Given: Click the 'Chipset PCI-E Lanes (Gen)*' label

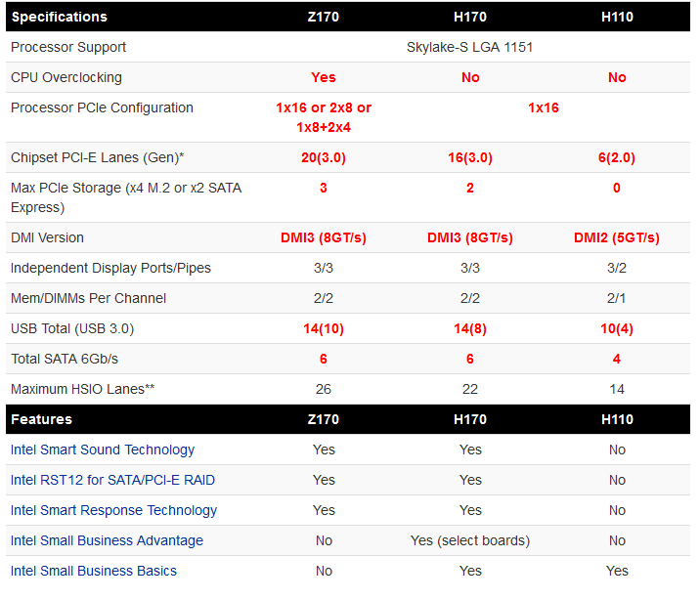Looking at the screenshot, I should (x=98, y=158).
